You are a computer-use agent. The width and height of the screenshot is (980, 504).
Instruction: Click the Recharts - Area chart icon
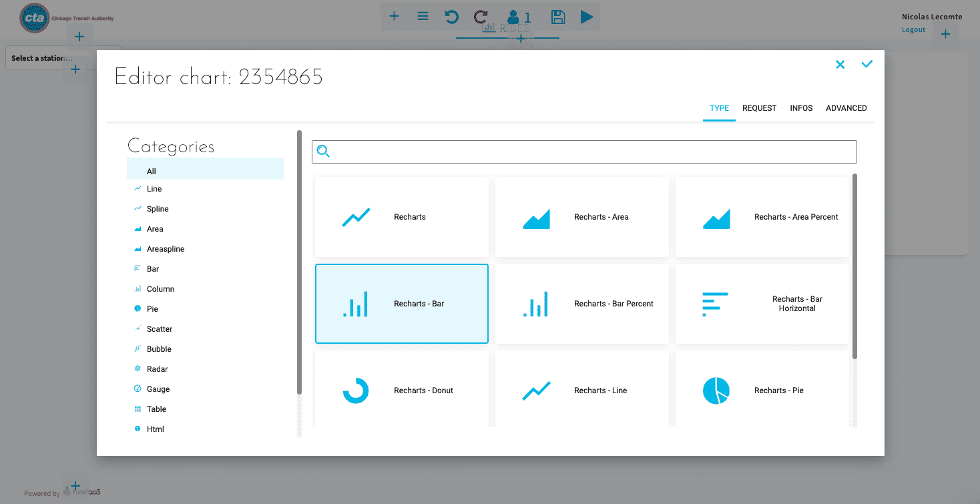coord(536,218)
